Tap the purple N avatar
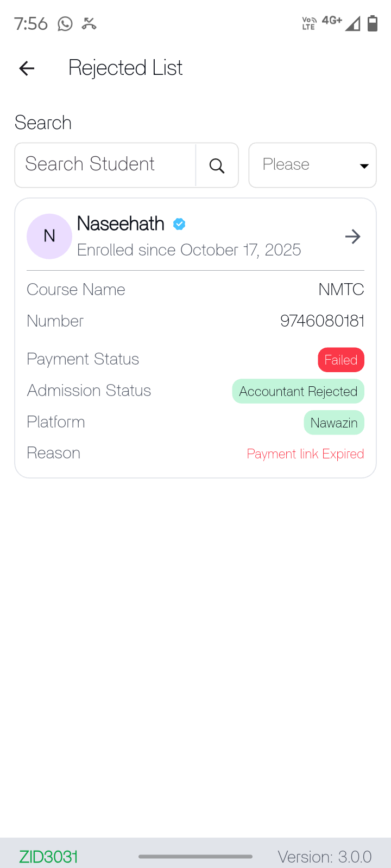Image resolution: width=391 pixels, height=868 pixels. point(49,236)
